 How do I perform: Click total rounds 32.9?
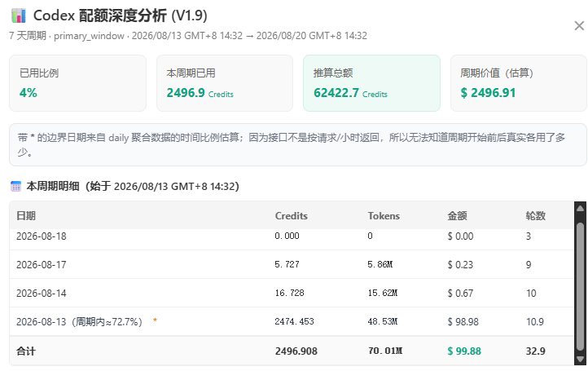click(536, 351)
